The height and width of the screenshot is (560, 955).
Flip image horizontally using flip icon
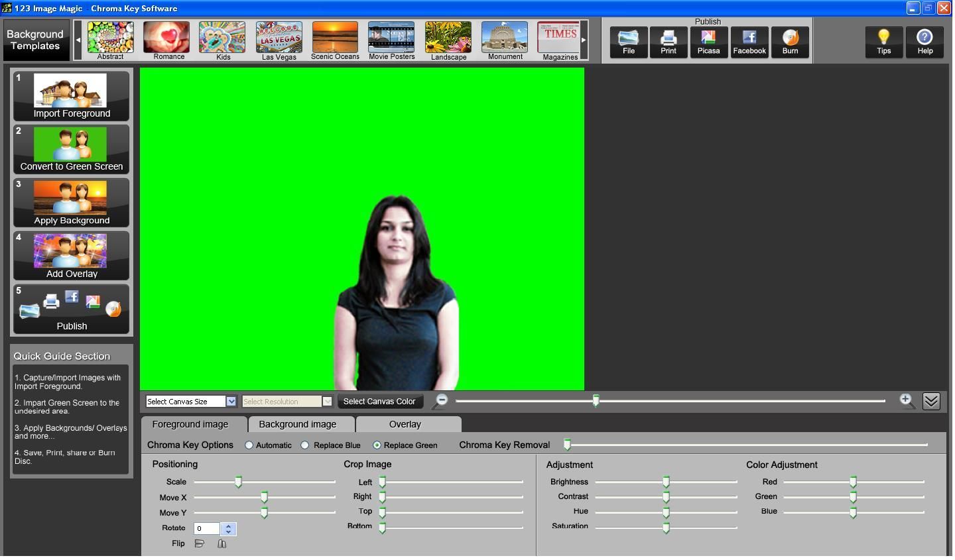tap(200, 543)
